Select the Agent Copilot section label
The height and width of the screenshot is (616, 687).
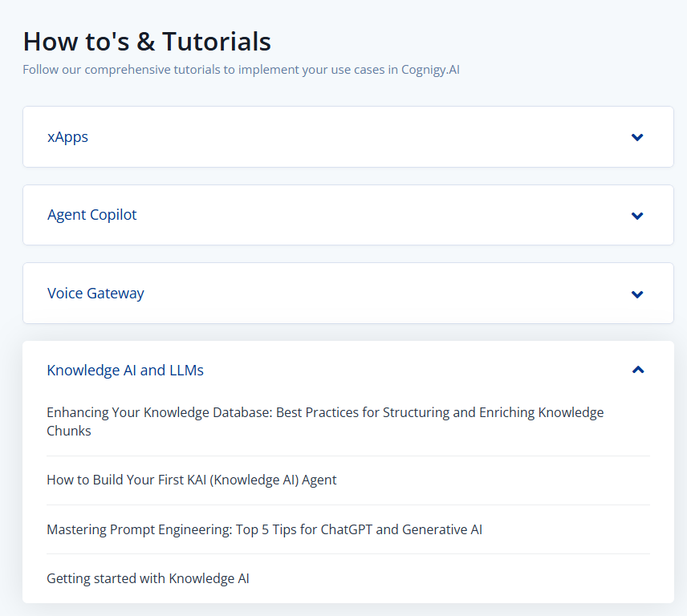pyautogui.click(x=91, y=215)
